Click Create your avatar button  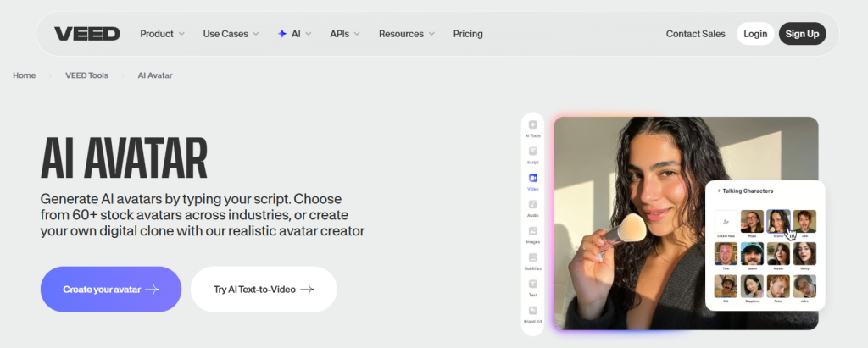(111, 290)
